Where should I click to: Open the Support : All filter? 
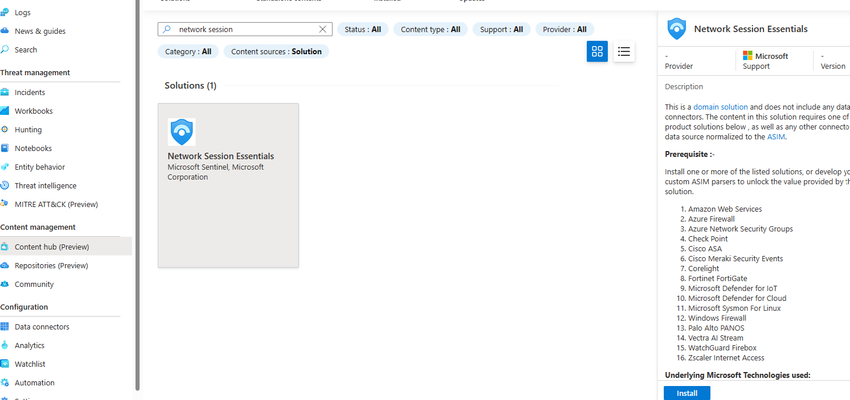[501, 29]
